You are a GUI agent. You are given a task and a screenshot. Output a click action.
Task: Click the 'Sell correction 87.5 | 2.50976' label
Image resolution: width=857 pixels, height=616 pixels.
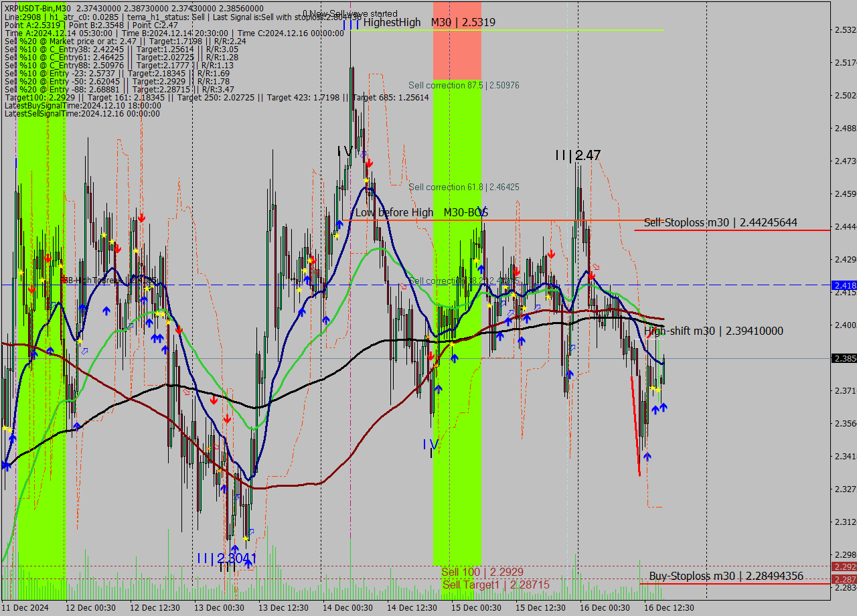pyautogui.click(x=464, y=85)
